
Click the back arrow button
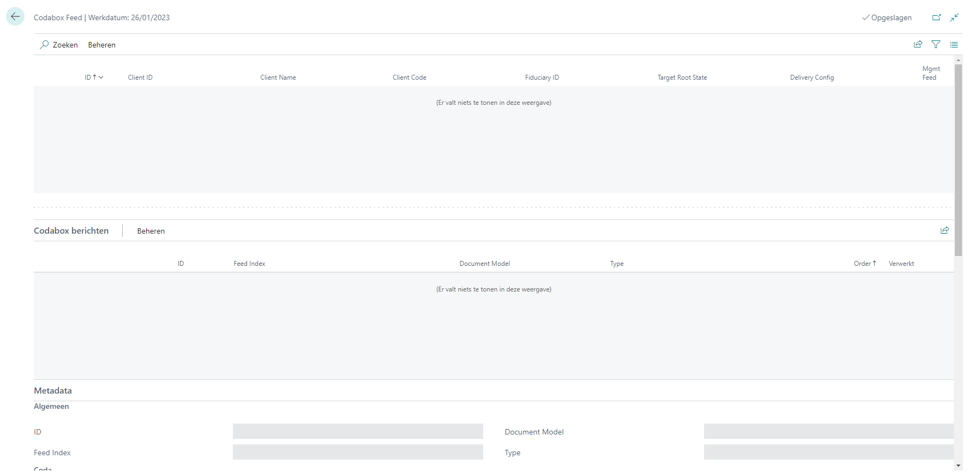(x=15, y=17)
